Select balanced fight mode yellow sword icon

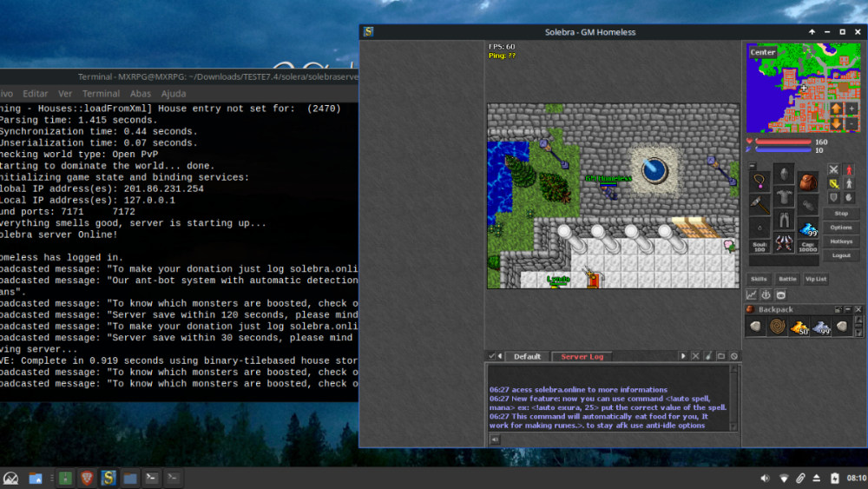[833, 184]
